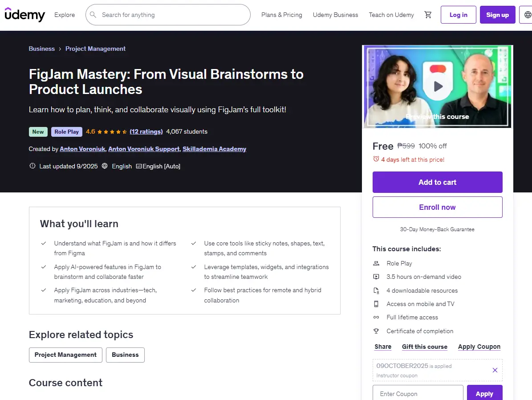Click the last updated badge icon
Screen dimensions: 532x400
coord(32,166)
